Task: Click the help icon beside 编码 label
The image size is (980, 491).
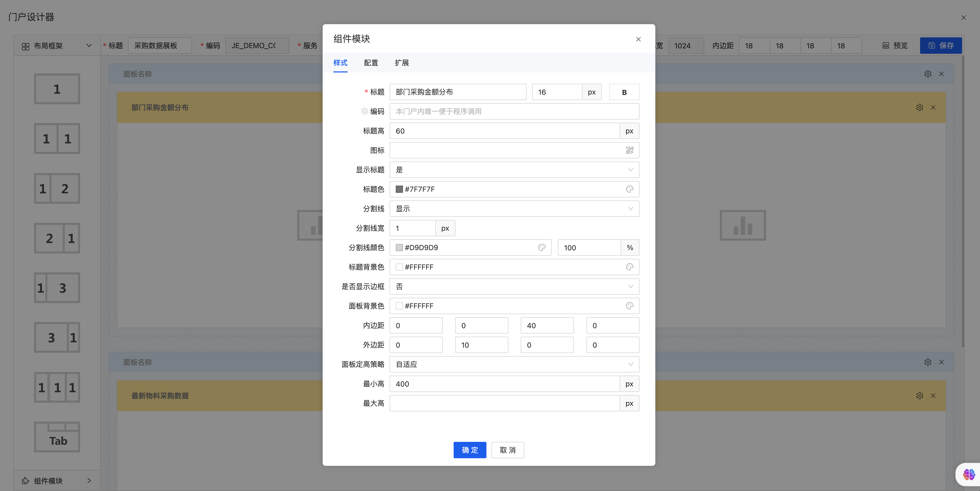Action: pos(364,111)
